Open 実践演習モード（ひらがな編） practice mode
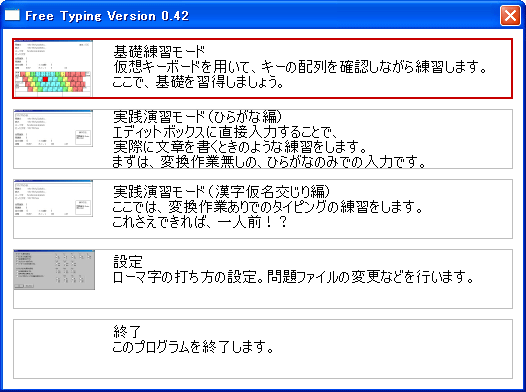 click(x=263, y=139)
